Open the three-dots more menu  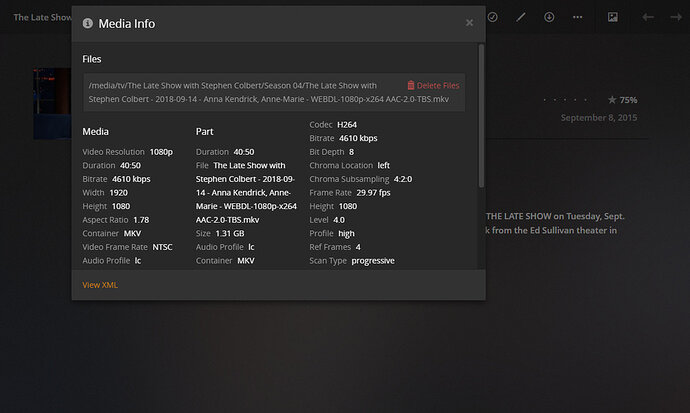click(x=577, y=17)
